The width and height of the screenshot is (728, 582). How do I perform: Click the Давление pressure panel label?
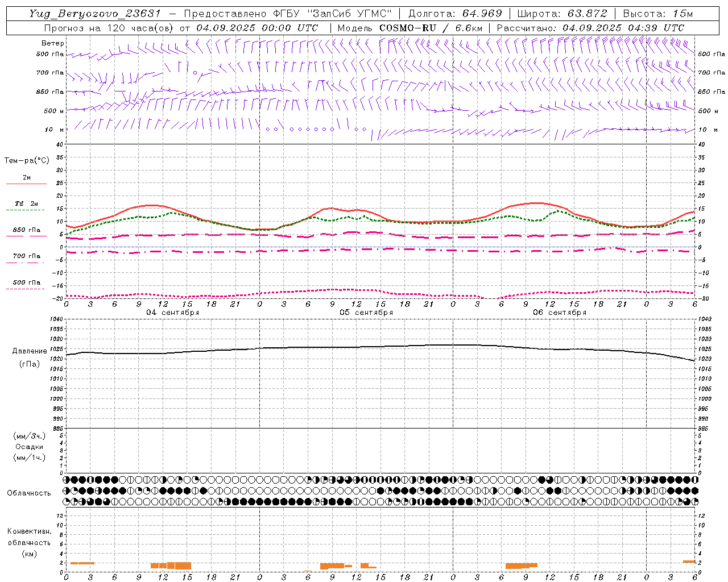point(30,351)
